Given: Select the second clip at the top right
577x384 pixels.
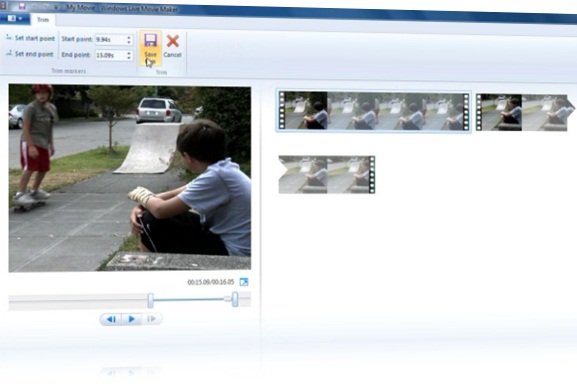Looking at the screenshot, I should [524, 112].
